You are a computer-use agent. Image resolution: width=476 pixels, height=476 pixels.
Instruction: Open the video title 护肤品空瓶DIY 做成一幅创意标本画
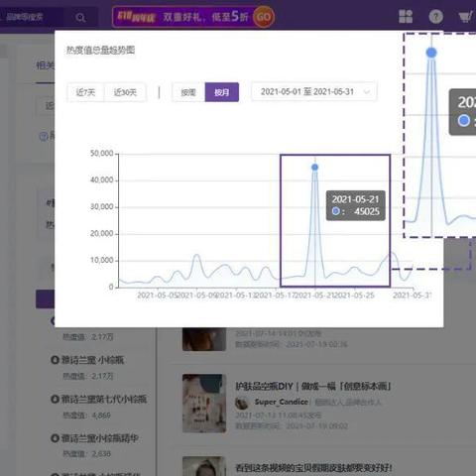click(x=313, y=386)
